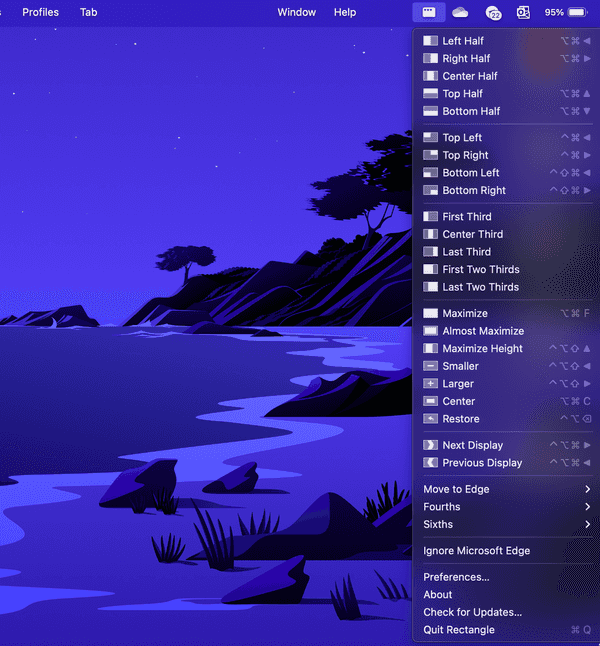The image size is (600, 646).
Task: Select Check for Updates… entry
Action: [507, 613]
